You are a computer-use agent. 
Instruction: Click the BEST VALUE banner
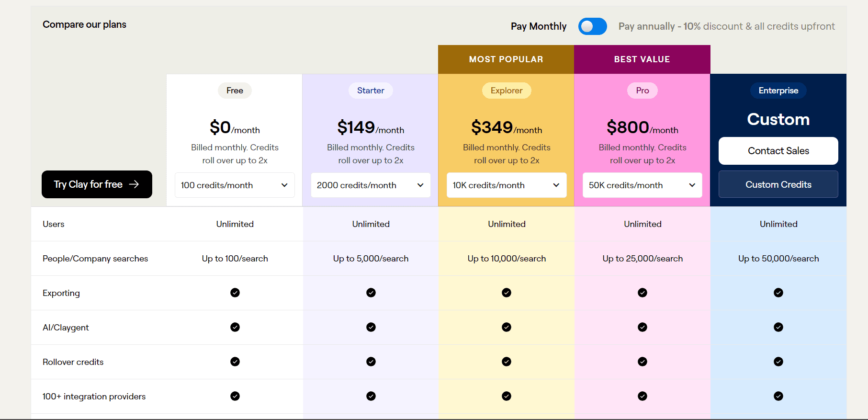pos(642,59)
